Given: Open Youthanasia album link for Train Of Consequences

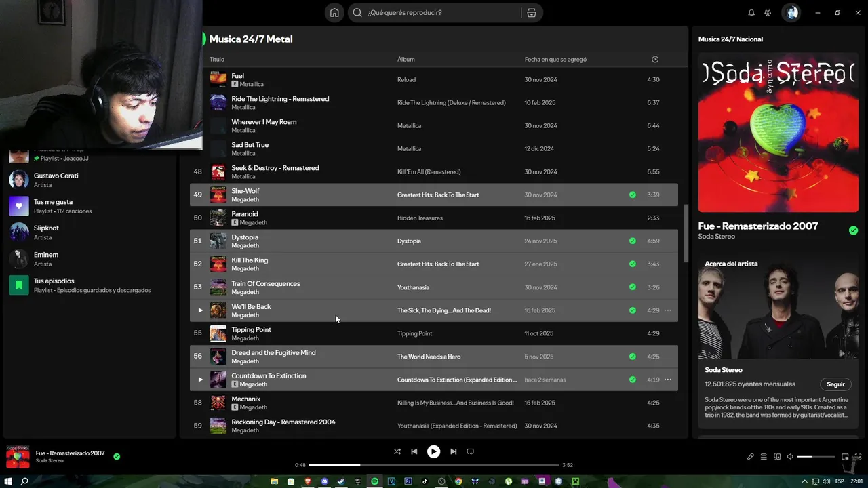Looking at the screenshot, I should 413,287.
